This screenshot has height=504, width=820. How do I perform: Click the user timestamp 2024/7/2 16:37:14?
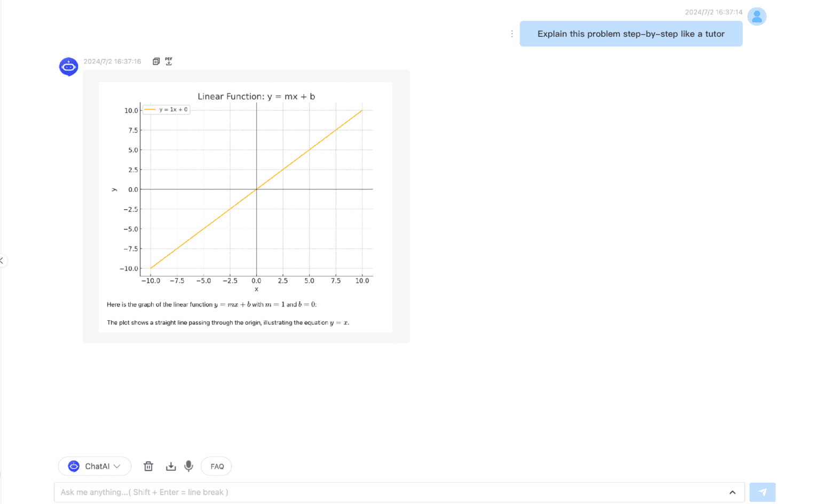click(714, 12)
